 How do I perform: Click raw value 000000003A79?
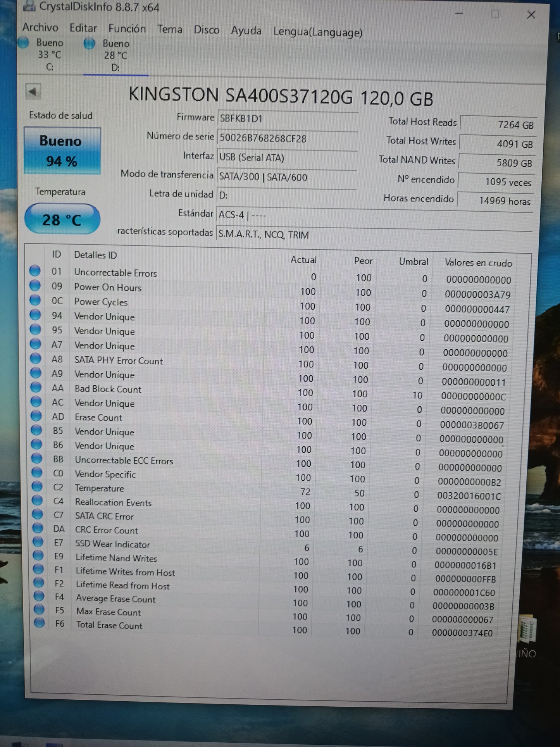[477, 295]
